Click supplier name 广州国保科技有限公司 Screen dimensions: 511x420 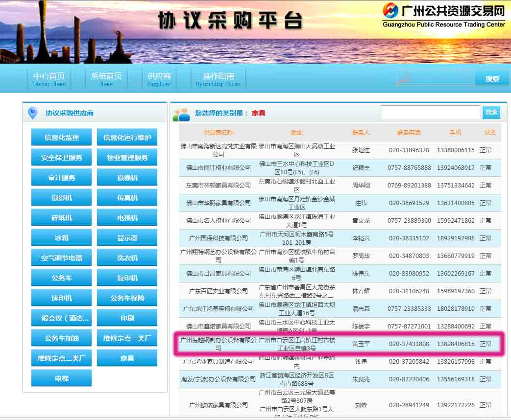point(219,238)
